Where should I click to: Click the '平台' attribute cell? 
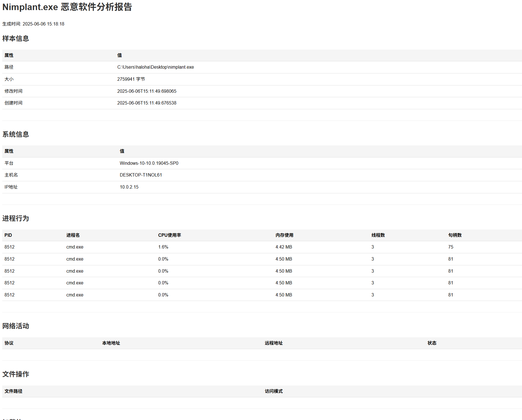tap(9, 163)
